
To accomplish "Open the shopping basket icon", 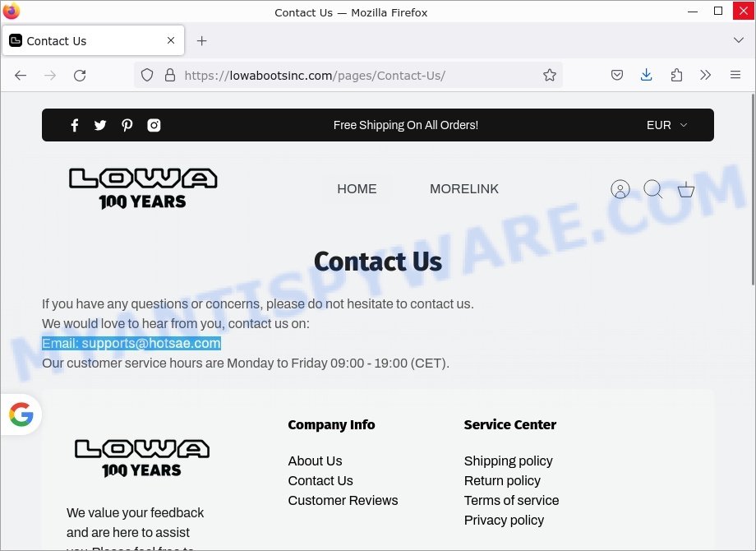I will 686,190.
